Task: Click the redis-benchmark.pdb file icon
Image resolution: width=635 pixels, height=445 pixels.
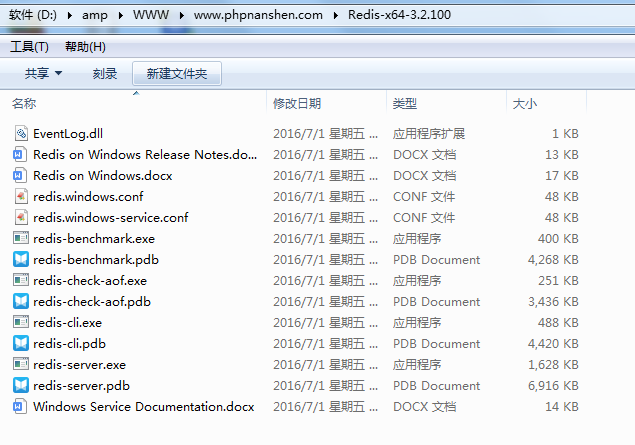Action: point(21,260)
